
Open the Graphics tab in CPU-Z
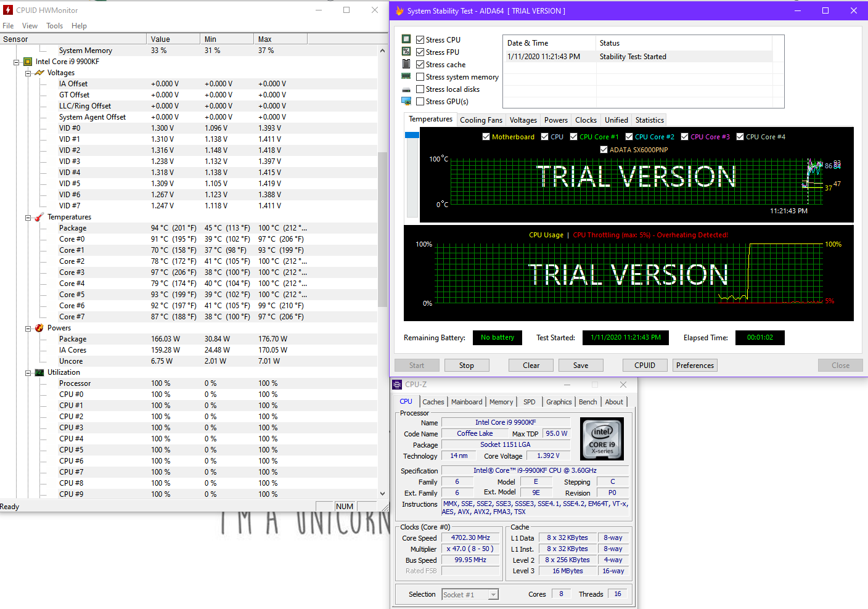[x=559, y=402]
